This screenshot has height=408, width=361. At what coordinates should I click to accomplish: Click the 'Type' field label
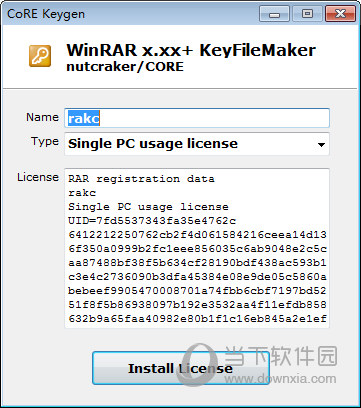pyautogui.click(x=45, y=142)
